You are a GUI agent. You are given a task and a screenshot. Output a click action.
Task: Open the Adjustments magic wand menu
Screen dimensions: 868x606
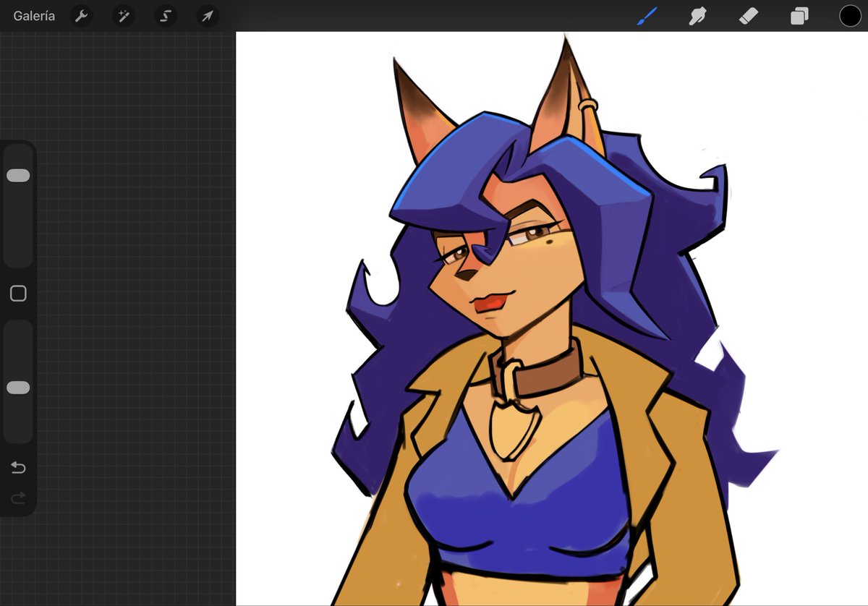124,16
